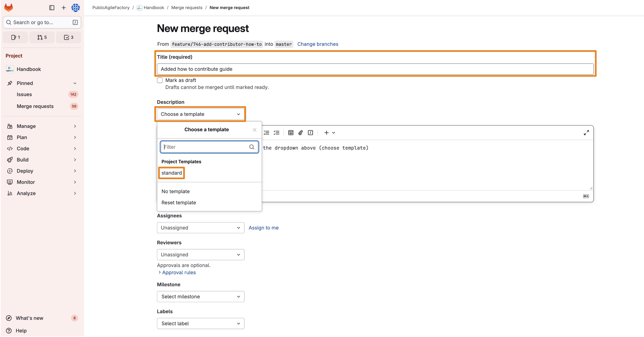This screenshot has width=644, height=337.
Task: Expand the Plan menu
Action: pyautogui.click(x=42, y=137)
